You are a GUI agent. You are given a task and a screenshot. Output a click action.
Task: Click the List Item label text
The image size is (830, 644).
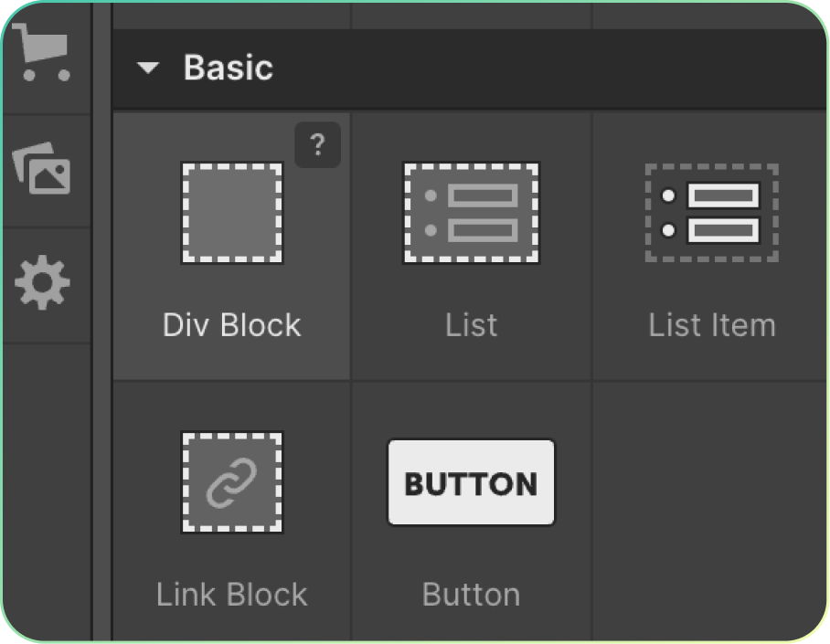click(711, 326)
